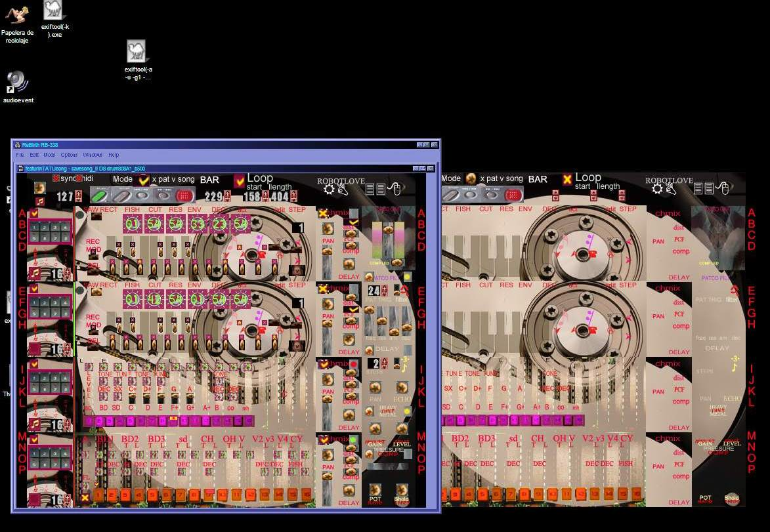Click the mouse icon in the ReBirth window
This screenshot has width=770, height=532.
pos(395,188)
